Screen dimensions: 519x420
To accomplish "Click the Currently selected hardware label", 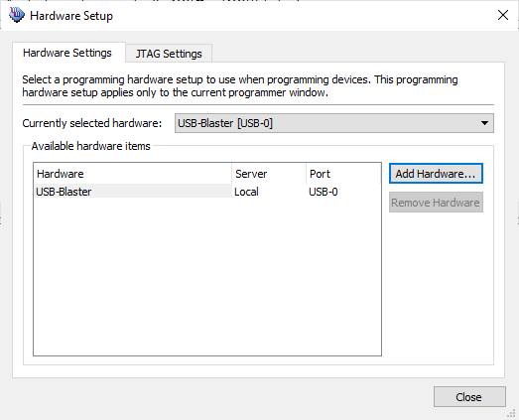I will point(92,123).
